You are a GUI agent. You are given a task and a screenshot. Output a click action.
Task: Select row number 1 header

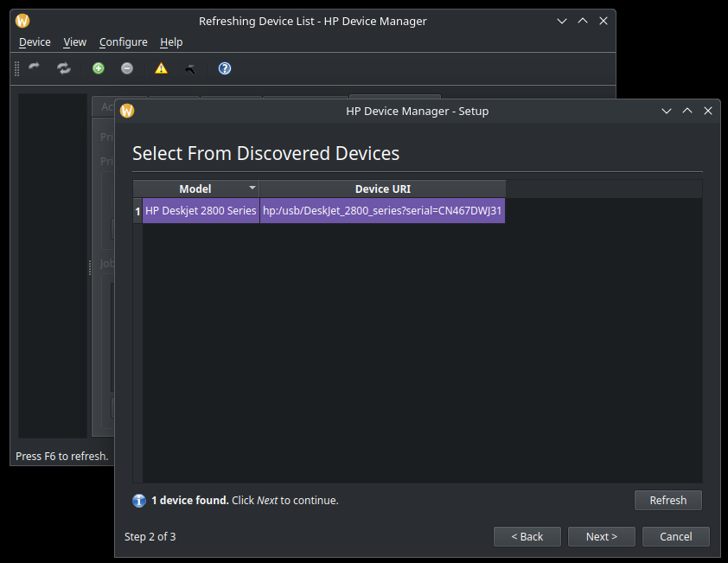pyautogui.click(x=137, y=211)
